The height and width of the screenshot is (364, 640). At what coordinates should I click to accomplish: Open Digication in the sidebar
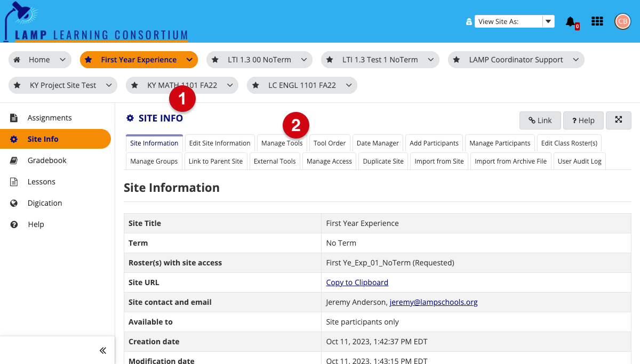point(55,203)
